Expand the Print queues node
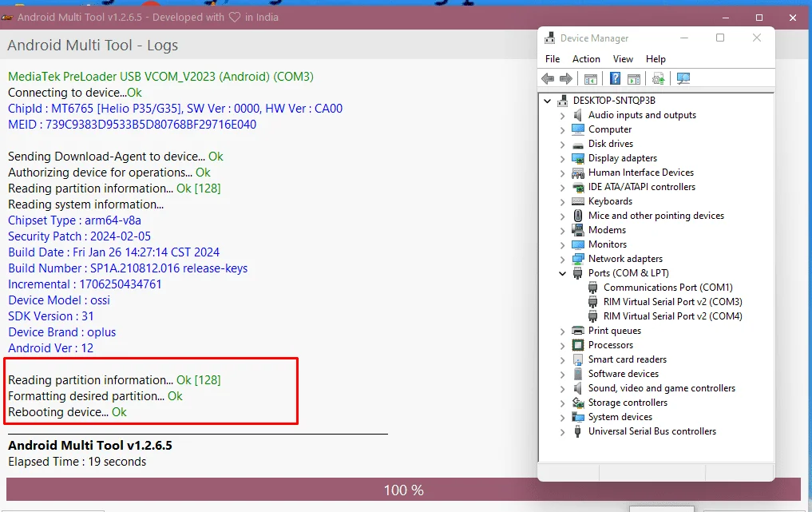Image resolution: width=812 pixels, height=512 pixels. pos(562,331)
